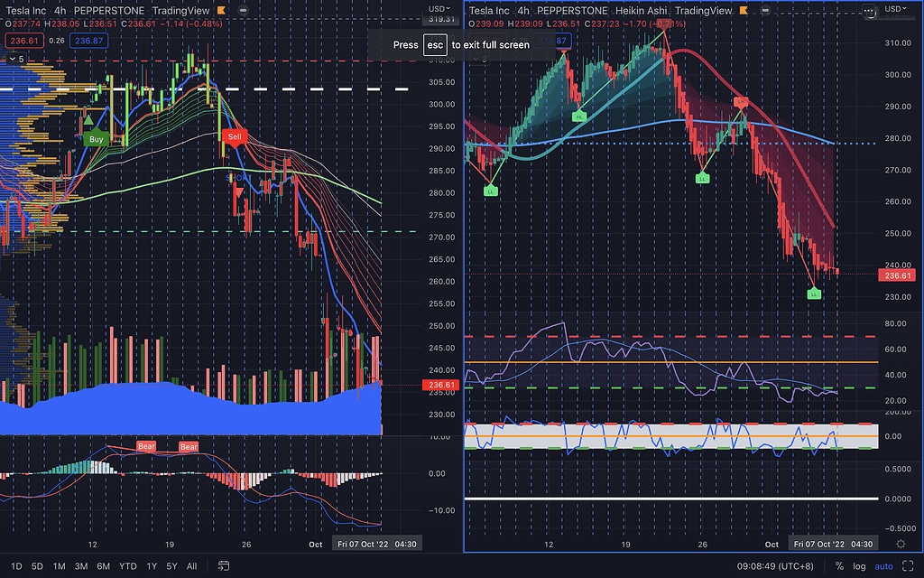This screenshot has height=578, width=924.
Task: Click the SHORT text label on left chart
Action: point(238,178)
